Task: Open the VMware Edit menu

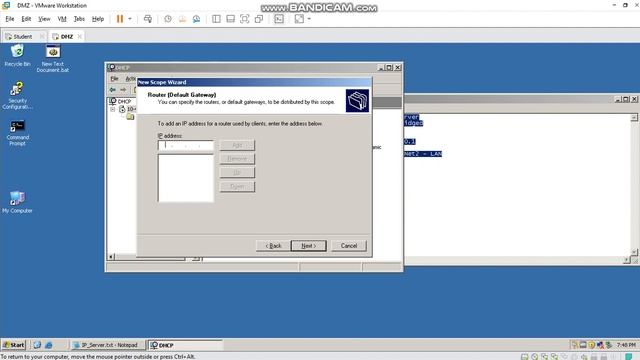Action: [x=26, y=19]
